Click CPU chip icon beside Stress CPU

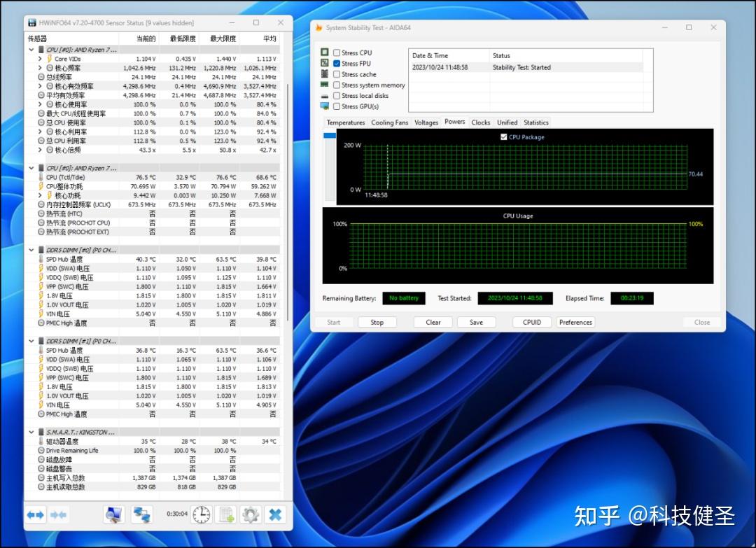(325, 52)
